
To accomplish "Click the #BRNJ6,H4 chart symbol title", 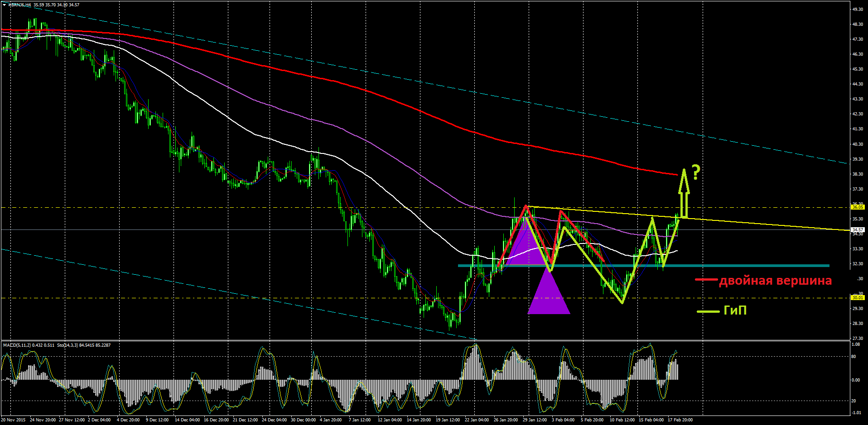I will (x=19, y=5).
